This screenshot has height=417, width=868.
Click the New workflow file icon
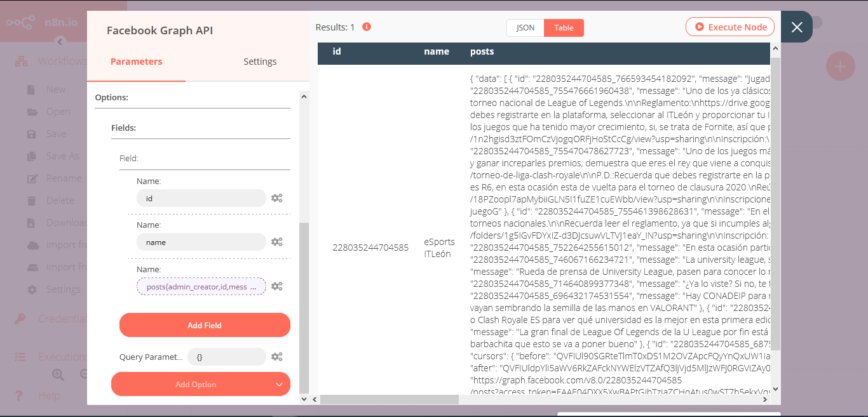point(31,89)
